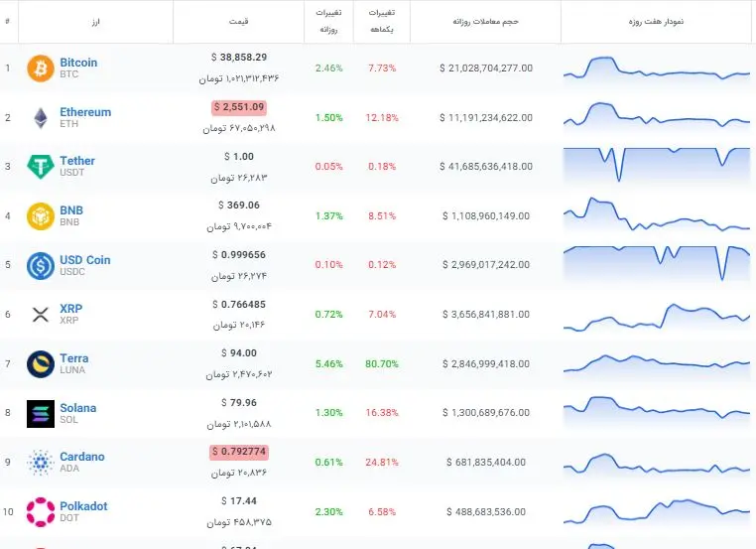The image size is (756, 549).
Task: Click the Ethereum diamond logo icon
Action: pos(41,118)
